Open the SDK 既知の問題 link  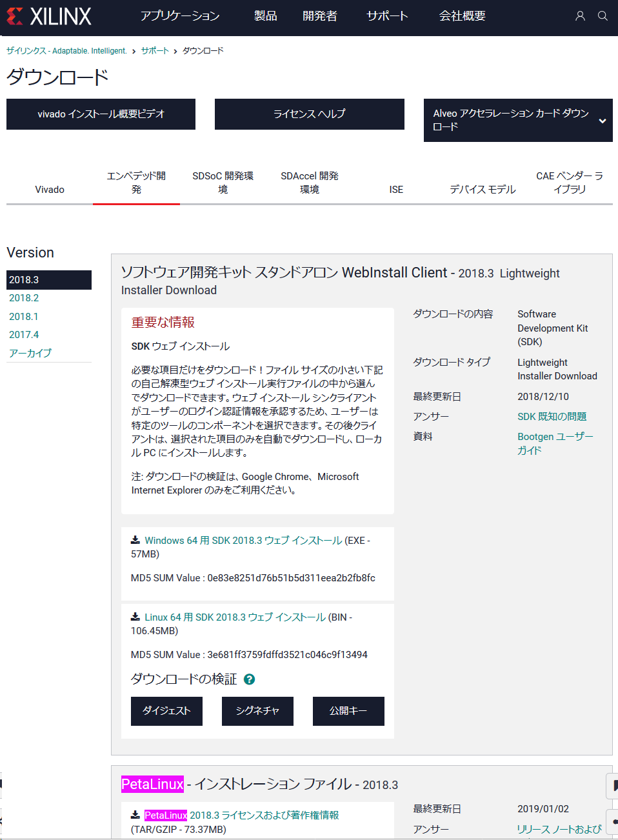pos(552,416)
